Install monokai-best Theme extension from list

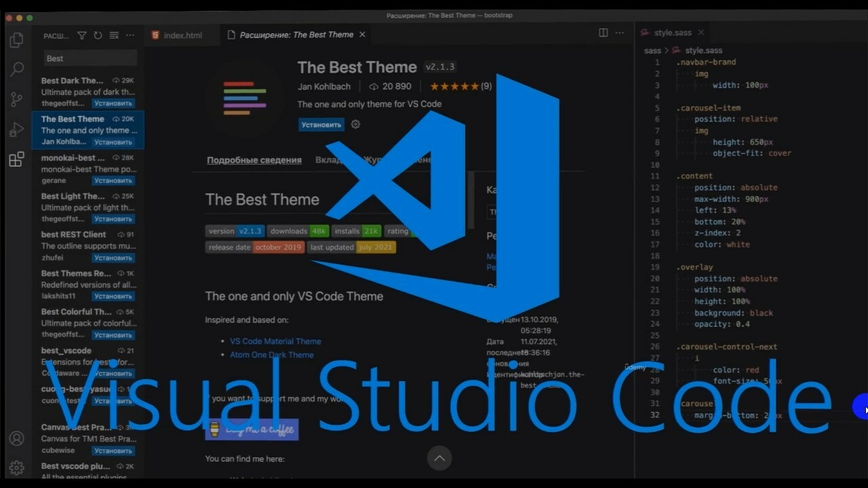click(113, 181)
